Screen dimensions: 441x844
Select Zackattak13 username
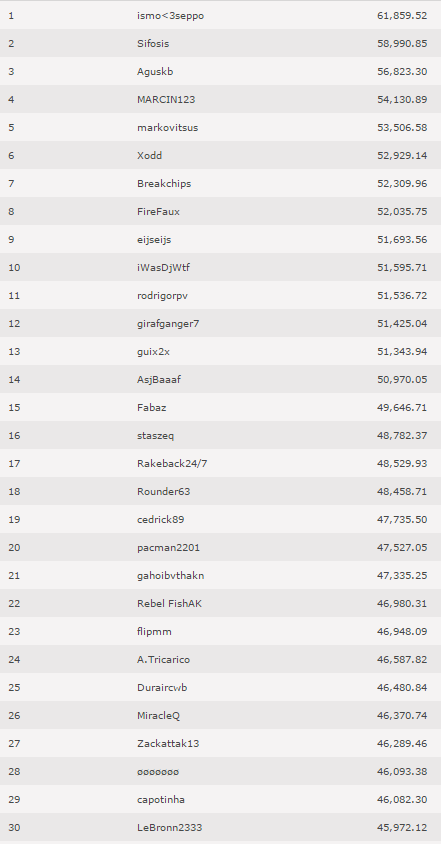click(x=168, y=743)
